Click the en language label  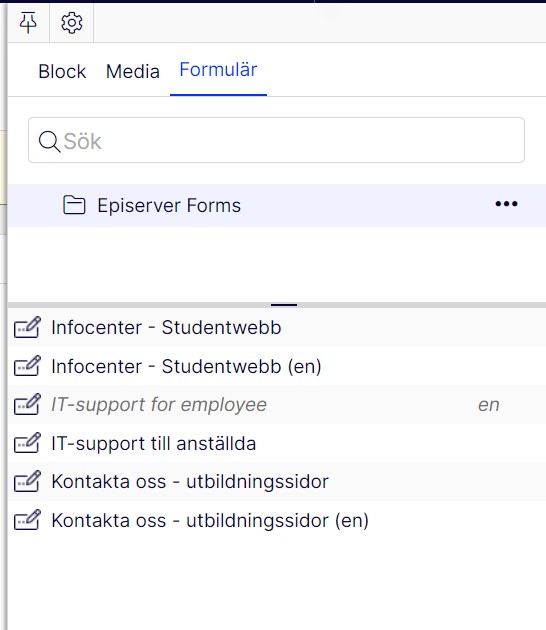point(489,405)
